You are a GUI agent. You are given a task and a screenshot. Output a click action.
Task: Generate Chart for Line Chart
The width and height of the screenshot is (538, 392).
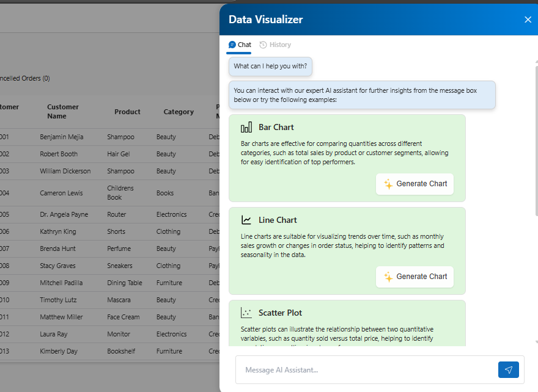(415, 277)
